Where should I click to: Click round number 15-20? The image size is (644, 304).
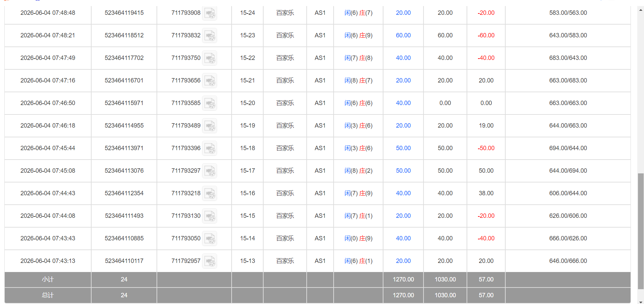[247, 103]
